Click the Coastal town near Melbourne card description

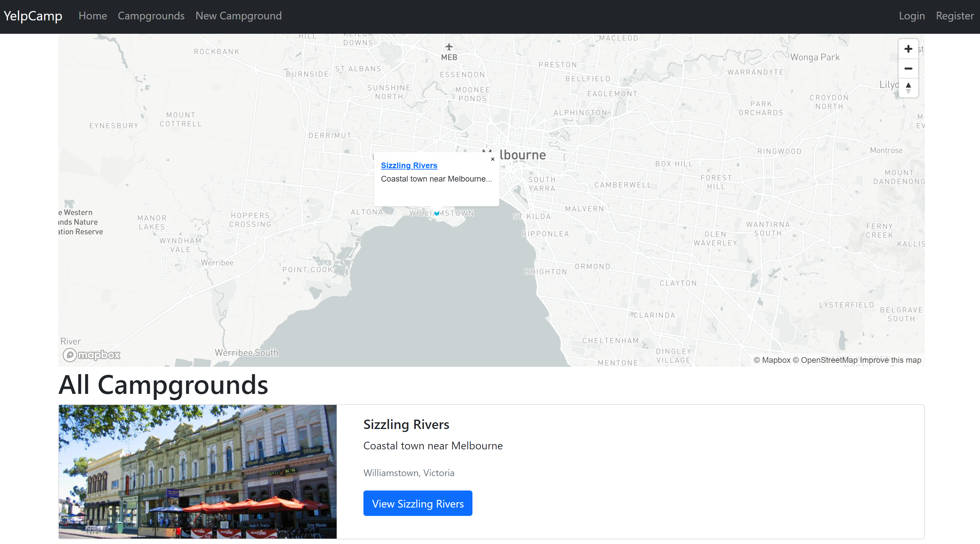click(x=433, y=445)
